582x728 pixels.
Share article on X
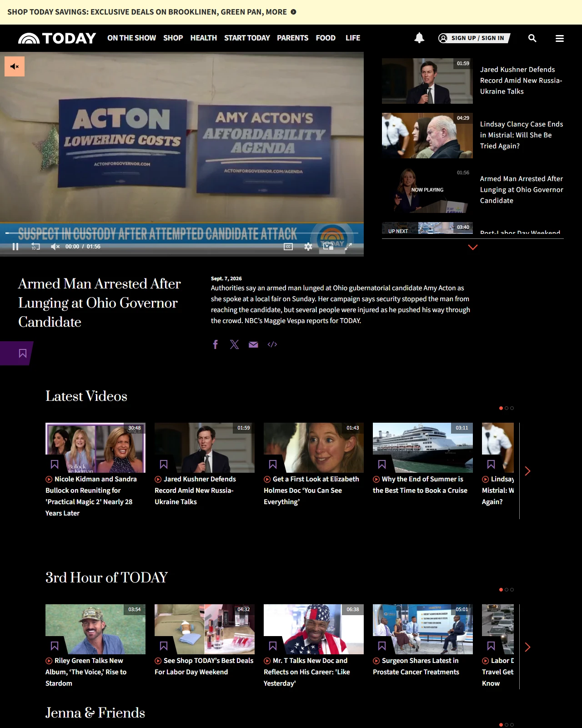click(234, 344)
